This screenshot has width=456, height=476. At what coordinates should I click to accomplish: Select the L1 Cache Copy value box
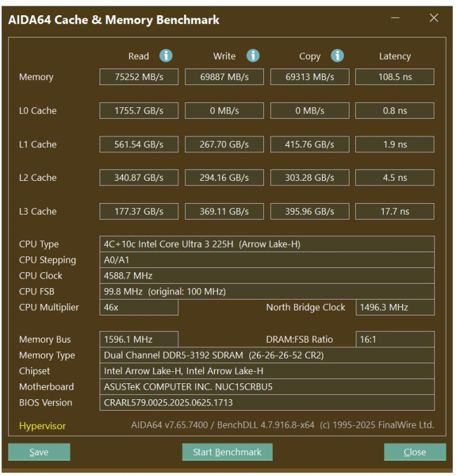point(309,144)
